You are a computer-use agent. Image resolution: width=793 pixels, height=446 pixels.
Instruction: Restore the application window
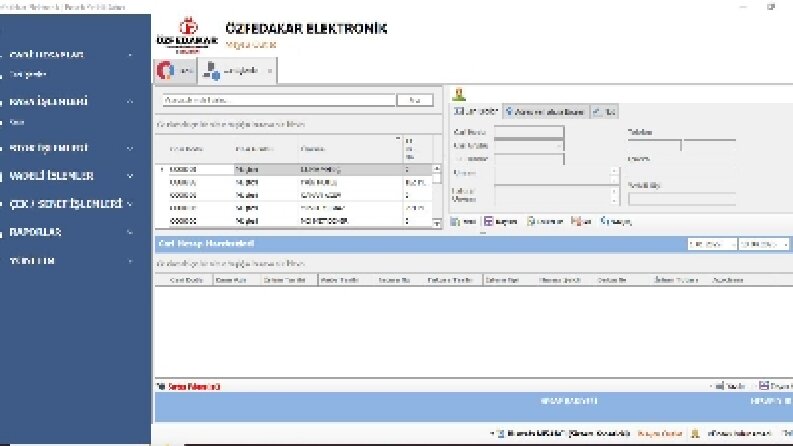[x=771, y=7]
